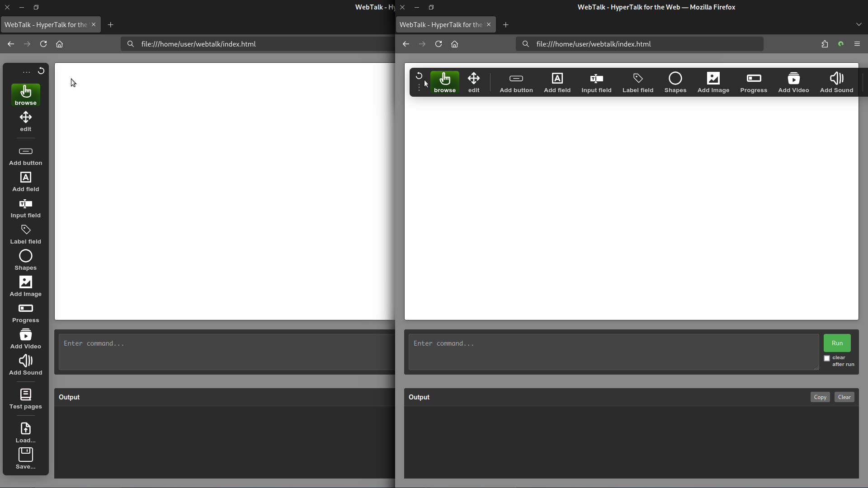Open the Firefox hamburger application menu

857,44
